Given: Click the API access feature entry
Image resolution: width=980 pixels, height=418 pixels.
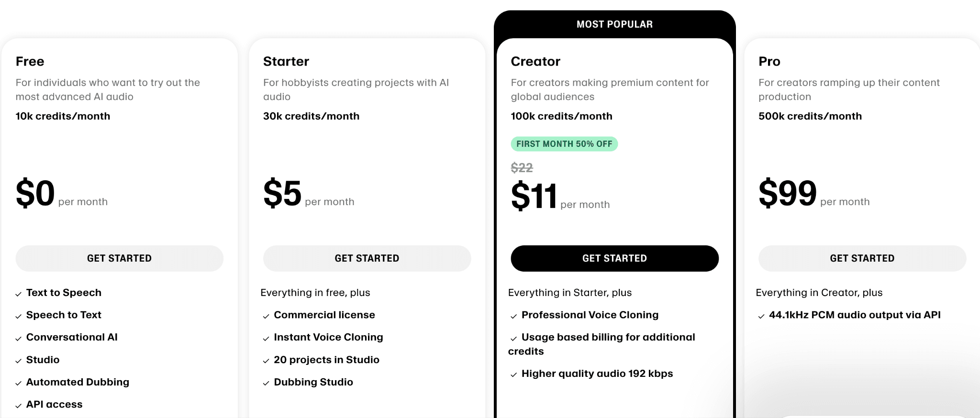Looking at the screenshot, I should pos(54,405).
